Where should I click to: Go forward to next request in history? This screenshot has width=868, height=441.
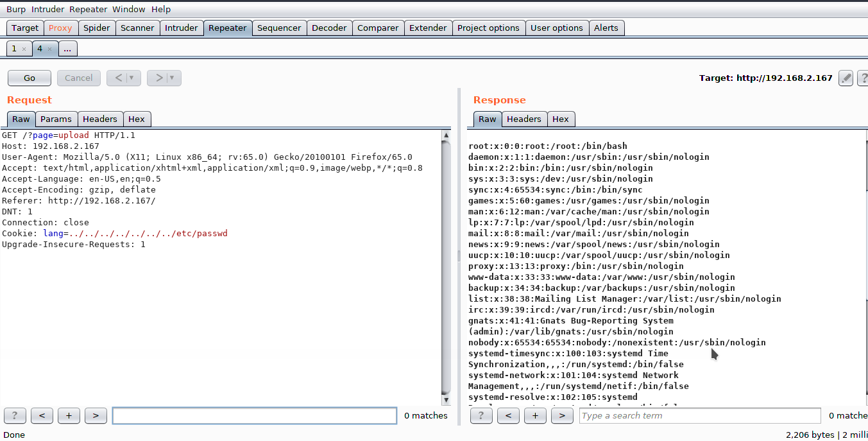[158, 78]
